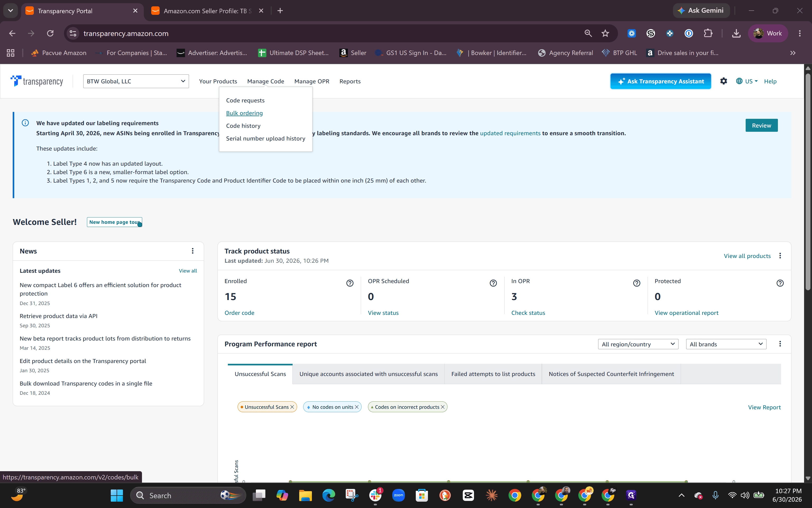The height and width of the screenshot is (508, 812).
Task: Open the updated requirements link
Action: 510,133
